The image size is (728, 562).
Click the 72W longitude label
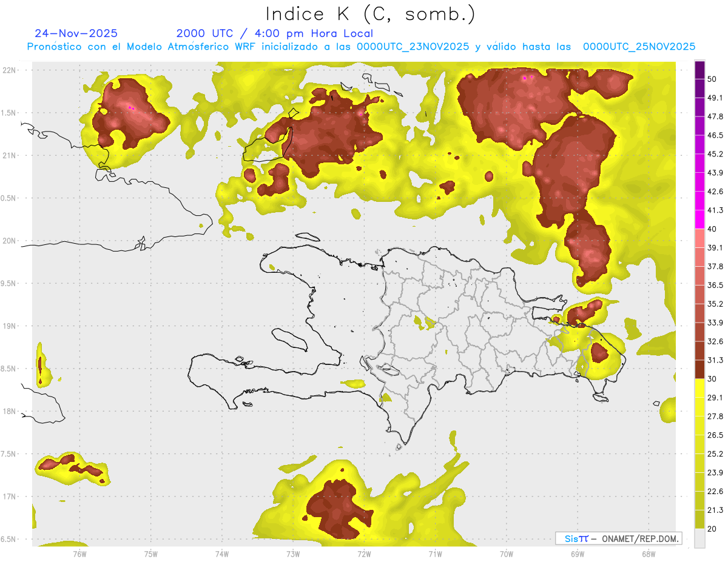tap(364, 554)
